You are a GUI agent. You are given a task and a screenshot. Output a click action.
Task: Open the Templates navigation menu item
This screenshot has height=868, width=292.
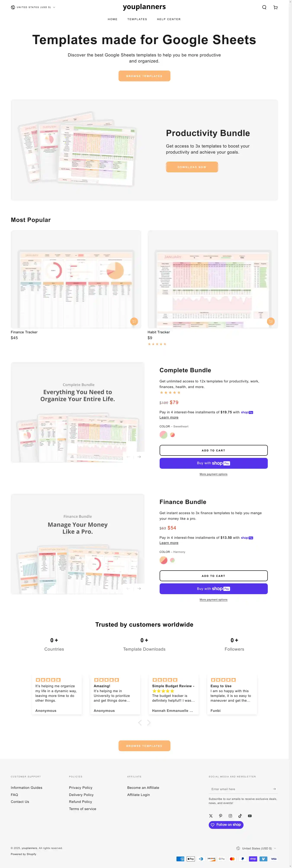pyautogui.click(x=137, y=19)
